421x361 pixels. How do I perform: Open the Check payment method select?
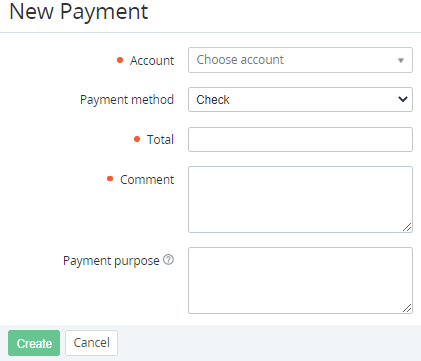300,99
